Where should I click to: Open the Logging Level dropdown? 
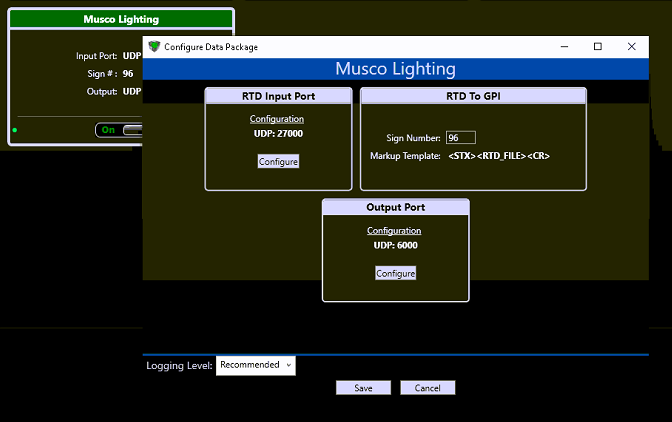click(256, 365)
